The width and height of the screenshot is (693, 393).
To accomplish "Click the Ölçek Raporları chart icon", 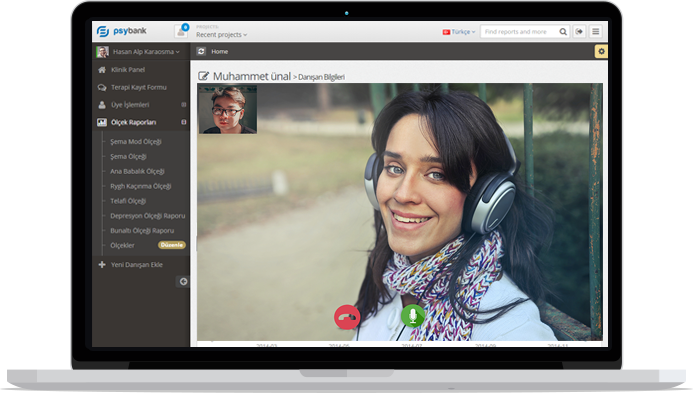I will (x=102, y=122).
